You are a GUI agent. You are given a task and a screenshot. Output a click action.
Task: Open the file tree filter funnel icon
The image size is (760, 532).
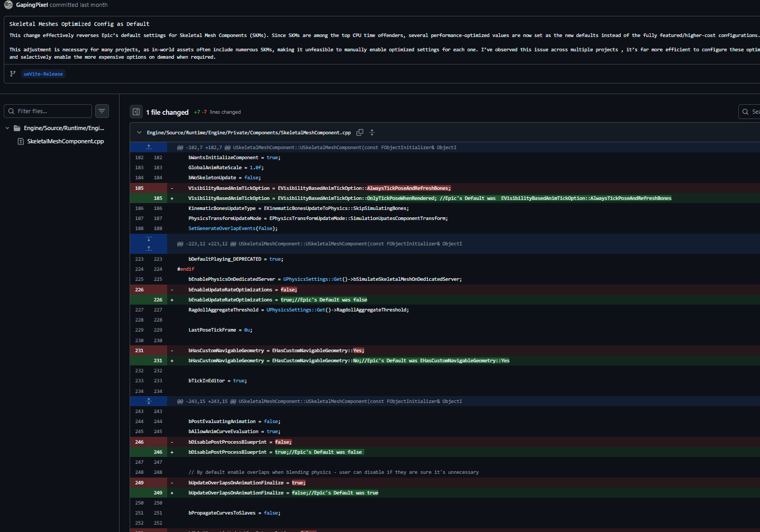(102, 111)
